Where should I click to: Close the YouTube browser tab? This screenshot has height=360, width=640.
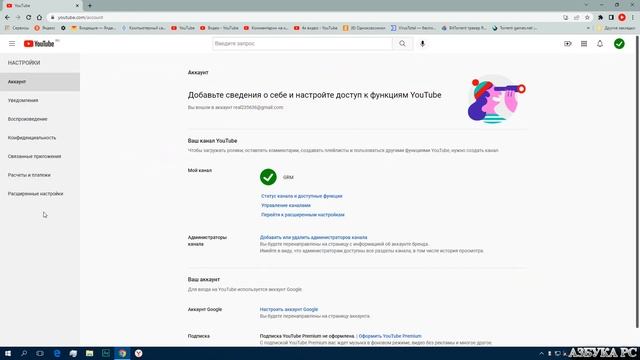point(77,6)
